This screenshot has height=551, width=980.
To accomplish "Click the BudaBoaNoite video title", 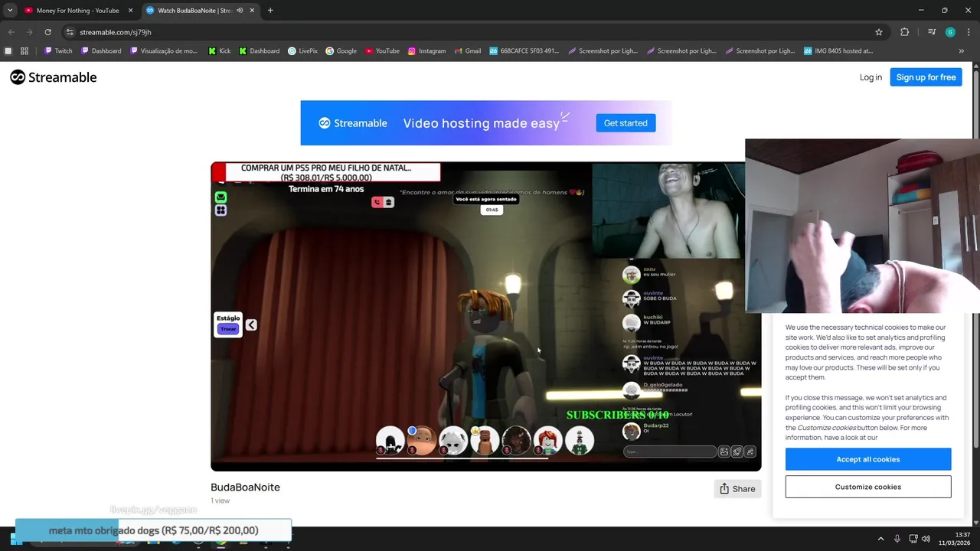I will pyautogui.click(x=245, y=487).
